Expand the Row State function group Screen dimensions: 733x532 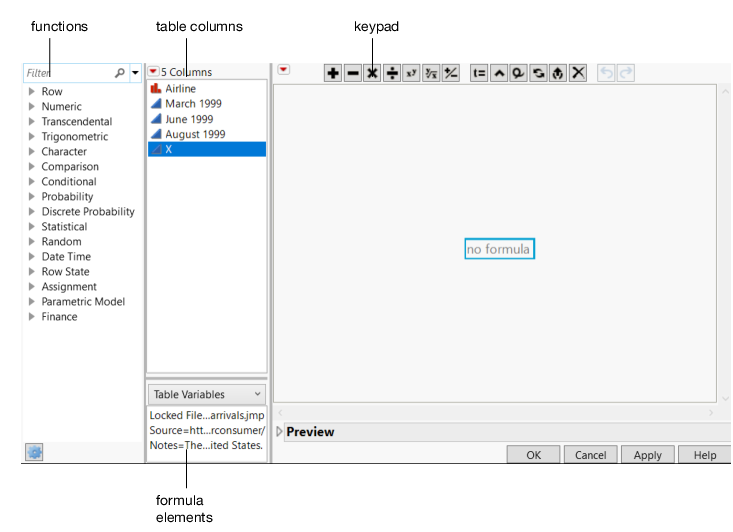tap(32, 271)
